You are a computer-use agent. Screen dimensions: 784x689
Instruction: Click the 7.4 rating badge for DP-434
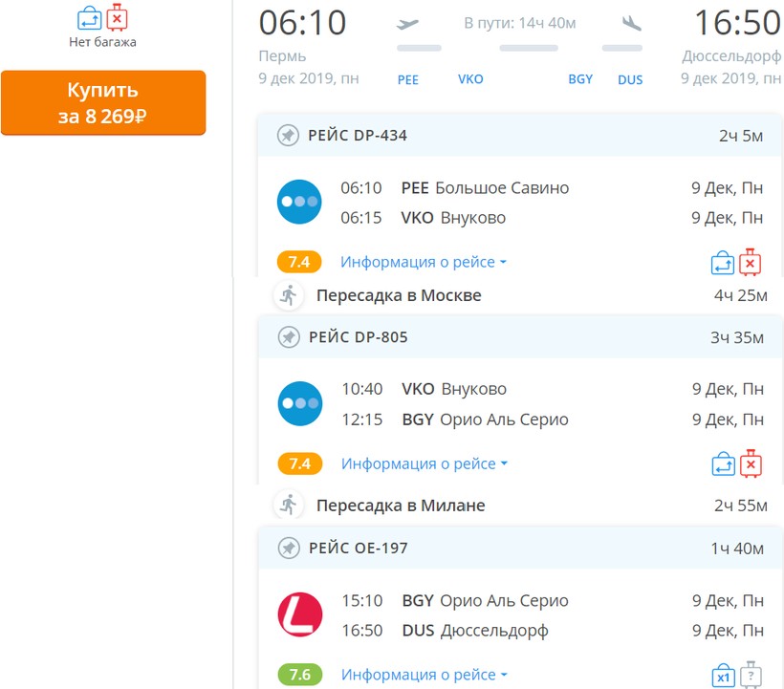299,262
